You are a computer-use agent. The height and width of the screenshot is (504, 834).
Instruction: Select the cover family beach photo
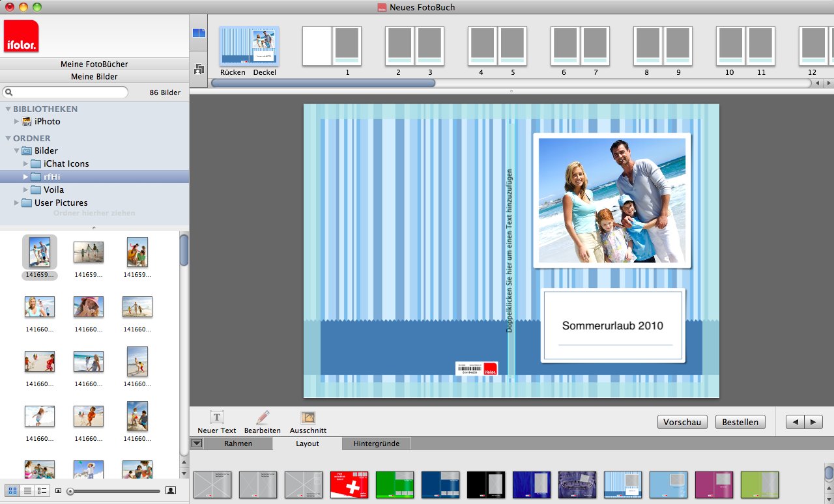(x=612, y=200)
